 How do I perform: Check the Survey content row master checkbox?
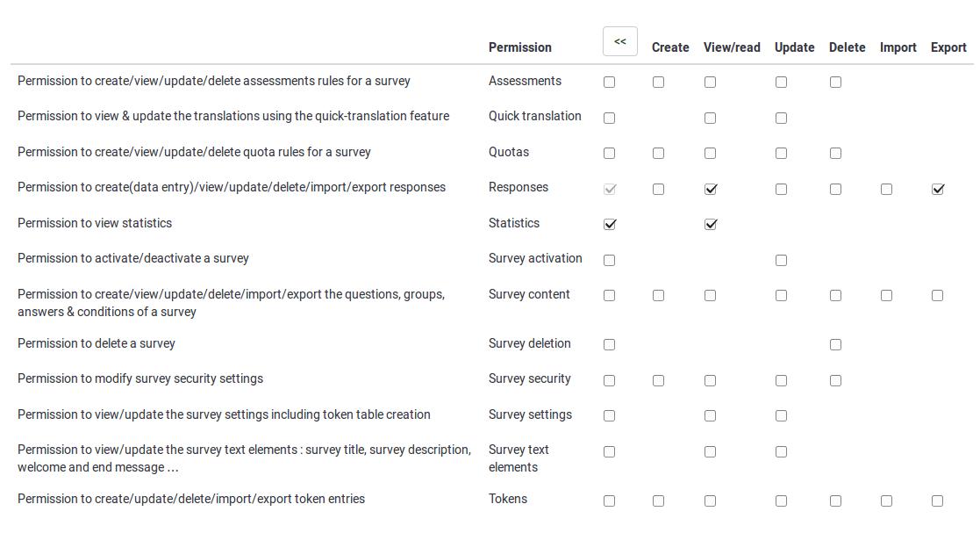click(609, 295)
